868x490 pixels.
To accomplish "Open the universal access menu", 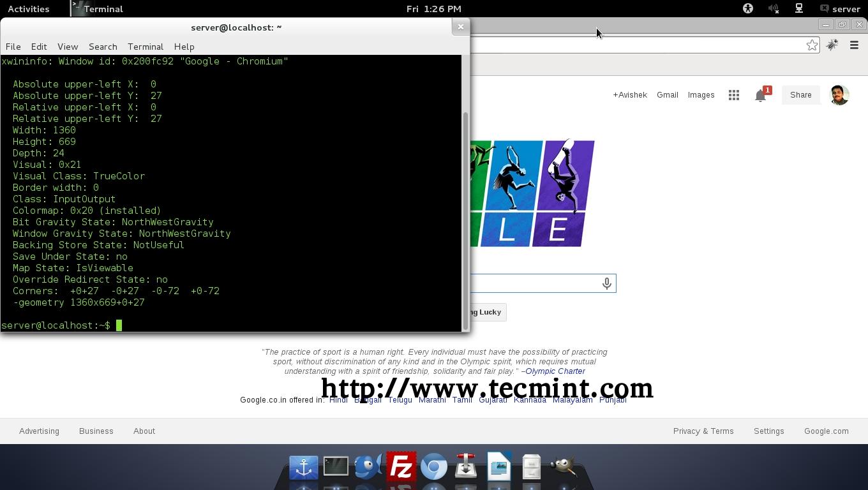I will tap(747, 8).
